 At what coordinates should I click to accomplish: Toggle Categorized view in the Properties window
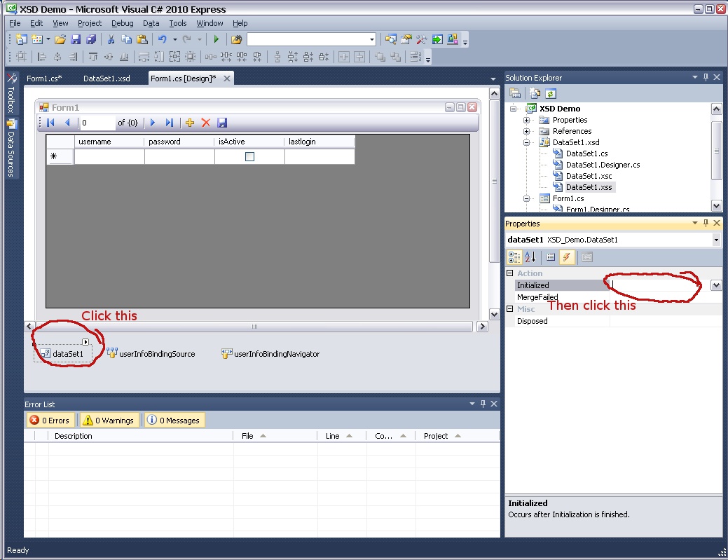coord(514,257)
